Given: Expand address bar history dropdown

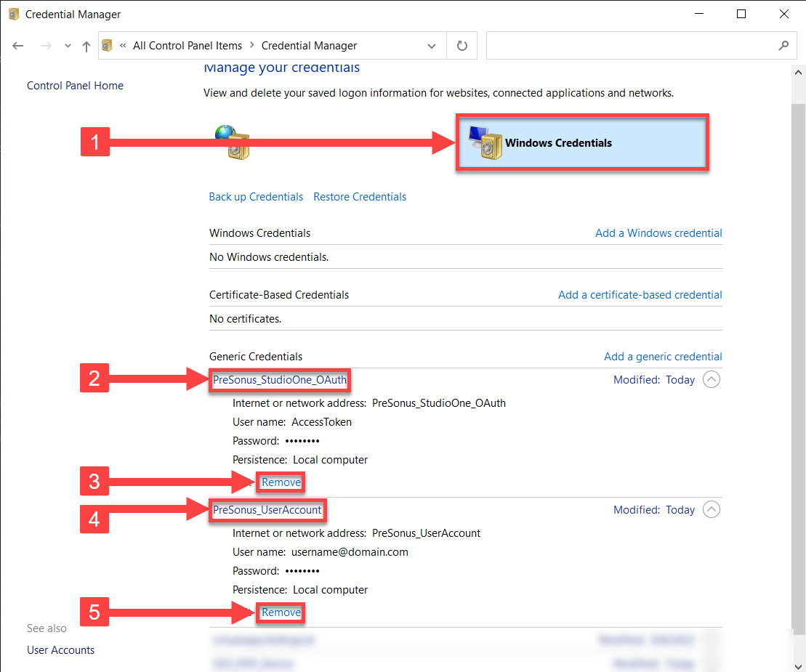Looking at the screenshot, I should click(x=432, y=46).
